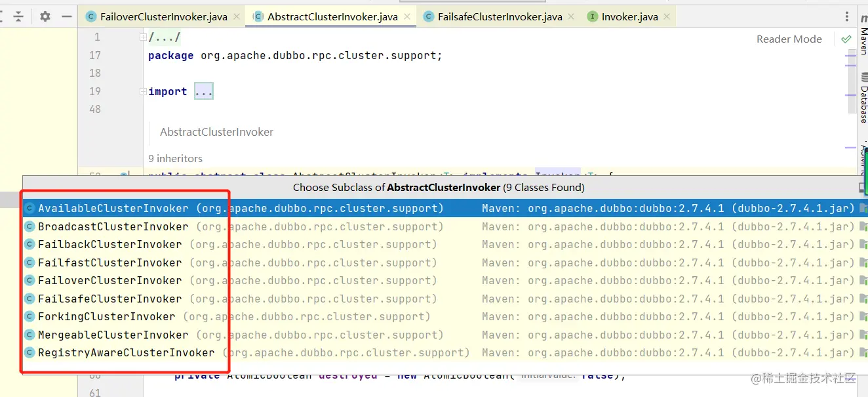Viewport: 868px width, 397px height.
Task: Click line number 17 in the gutter
Action: [95, 56]
